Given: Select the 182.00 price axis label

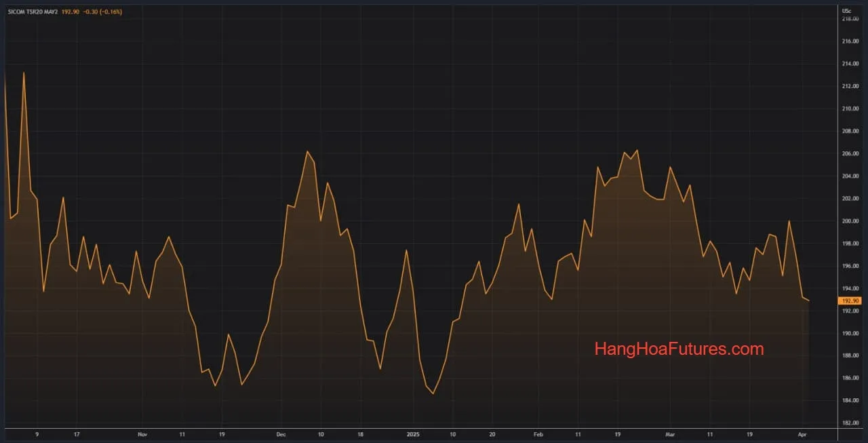Looking at the screenshot, I should 850,423.
